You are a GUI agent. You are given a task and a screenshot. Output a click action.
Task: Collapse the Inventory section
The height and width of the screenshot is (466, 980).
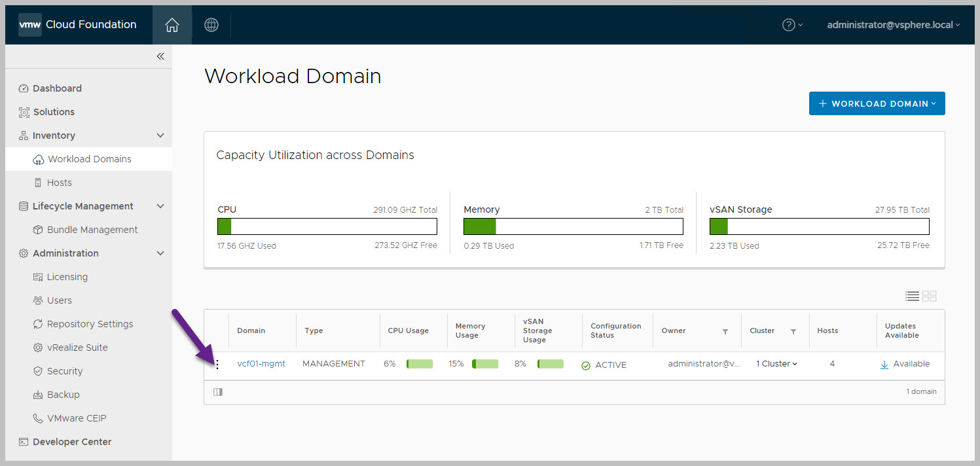pos(160,135)
